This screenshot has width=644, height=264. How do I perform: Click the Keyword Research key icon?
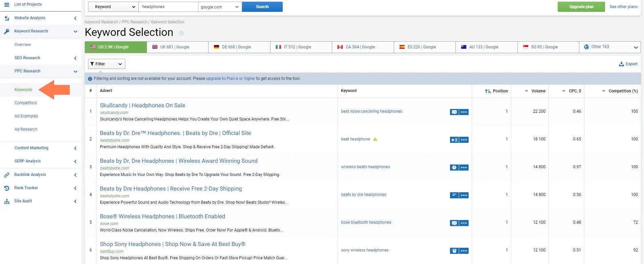coord(7,31)
